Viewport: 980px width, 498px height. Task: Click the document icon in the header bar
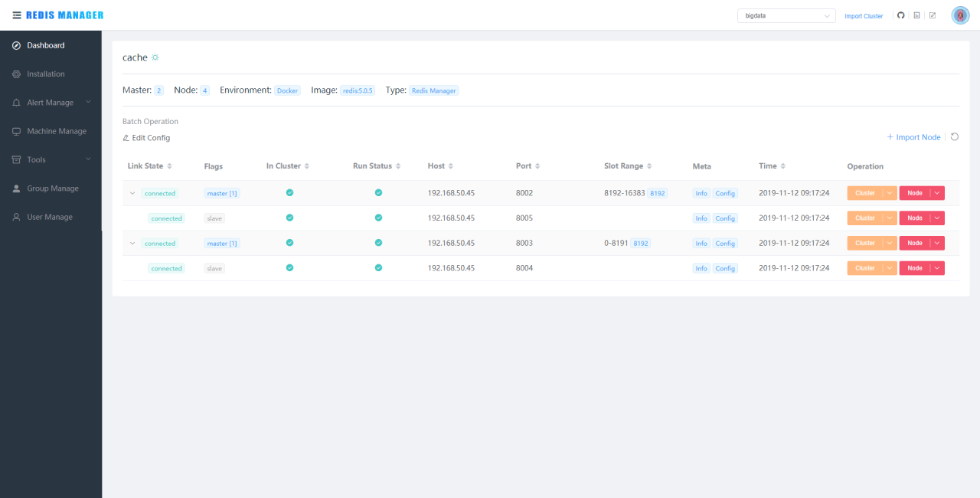916,15
